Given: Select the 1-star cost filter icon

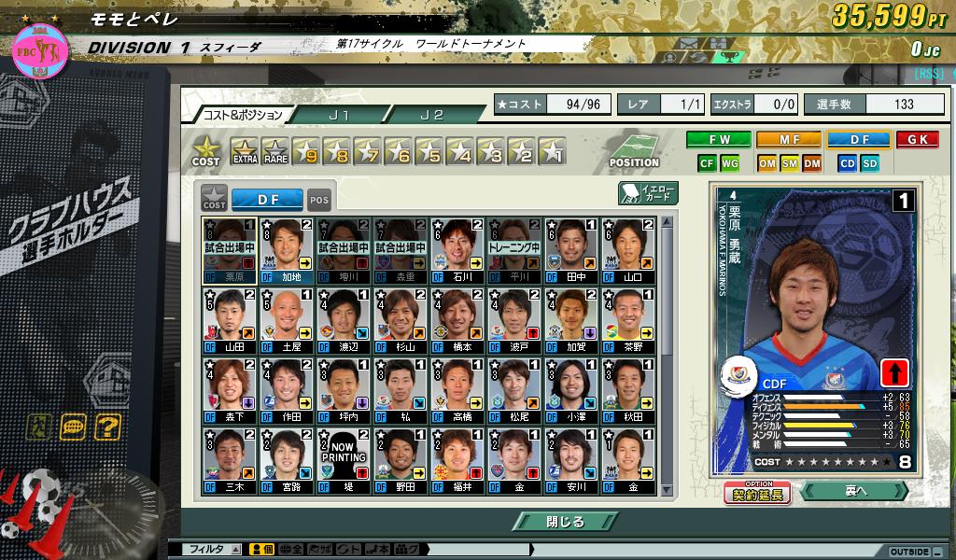Looking at the screenshot, I should pos(552,152).
